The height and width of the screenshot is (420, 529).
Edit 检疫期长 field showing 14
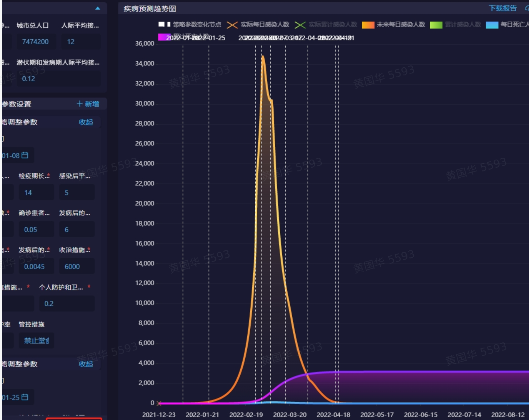click(x=36, y=192)
